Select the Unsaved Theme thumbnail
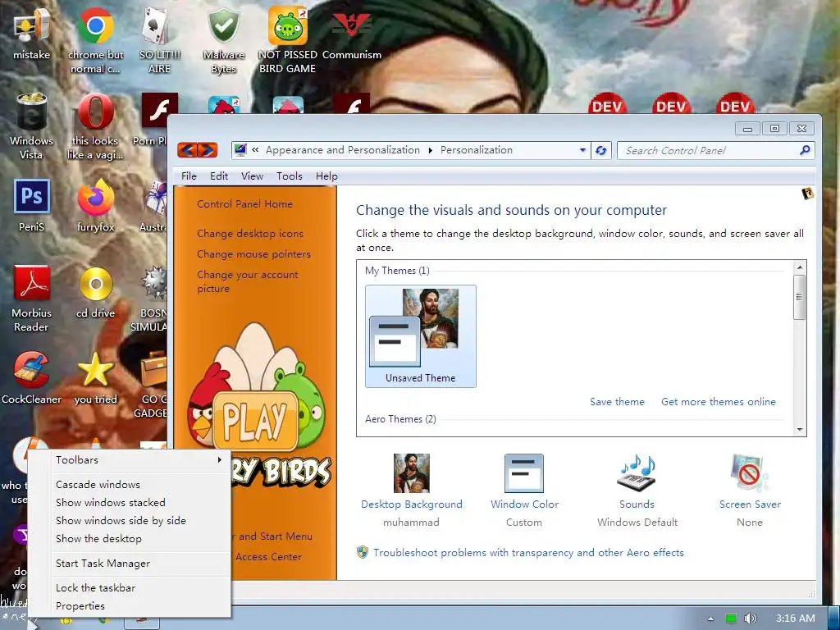840x630 pixels. coord(421,336)
